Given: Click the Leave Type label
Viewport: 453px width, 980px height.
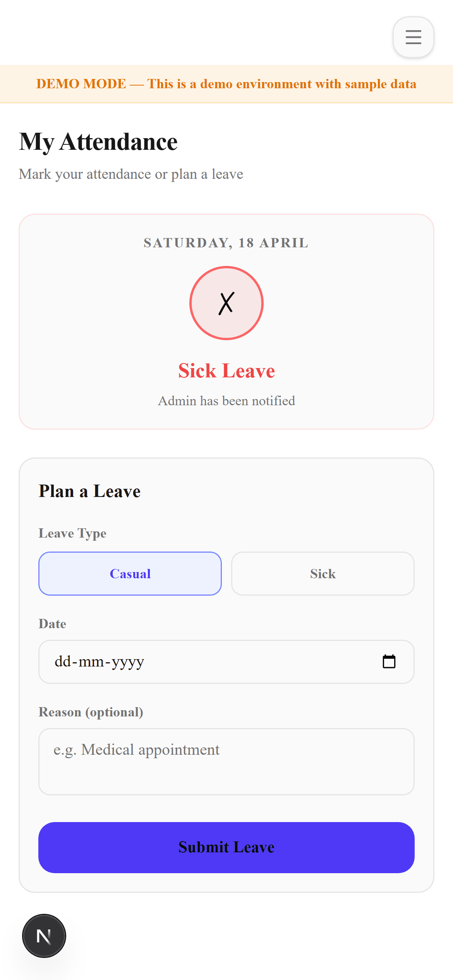Looking at the screenshot, I should pyautogui.click(x=72, y=533).
